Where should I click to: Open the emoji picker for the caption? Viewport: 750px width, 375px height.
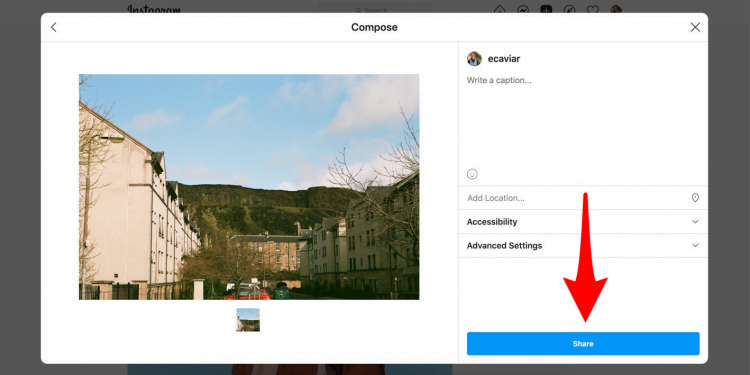point(472,174)
